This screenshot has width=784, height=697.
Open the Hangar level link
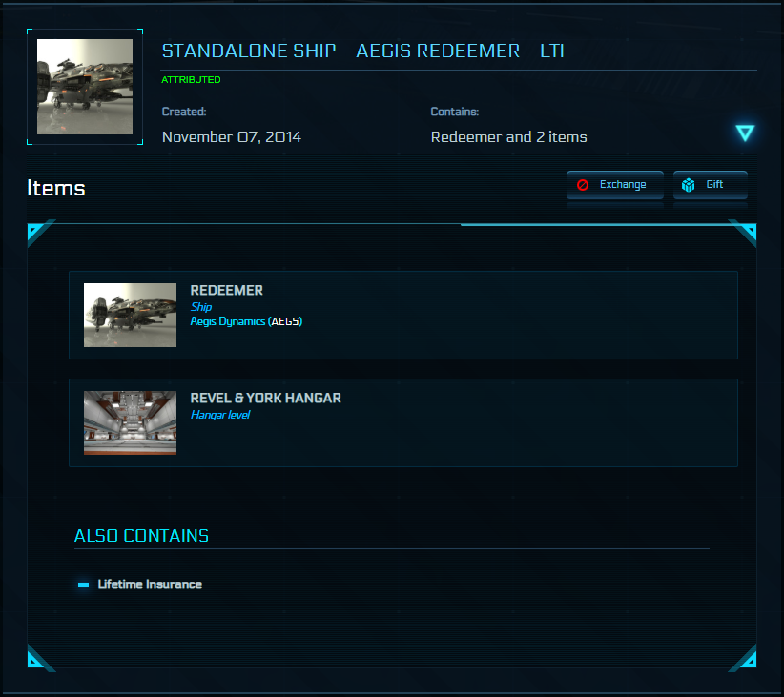[220, 415]
